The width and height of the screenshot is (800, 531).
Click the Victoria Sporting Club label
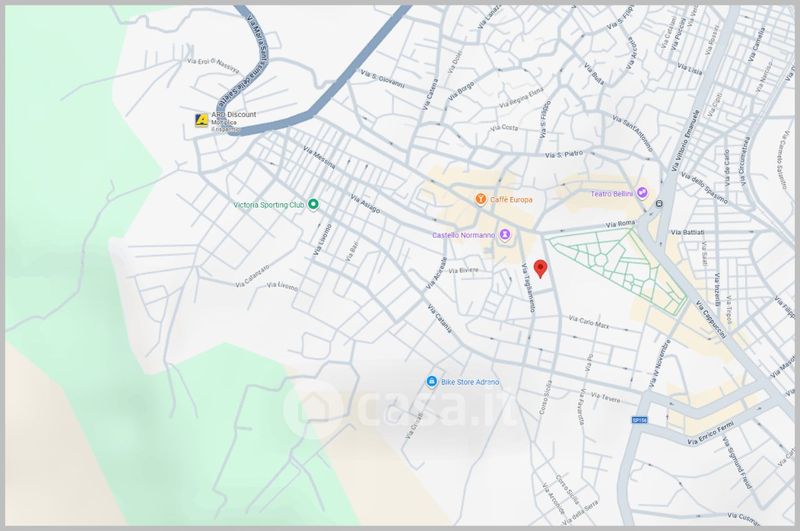point(268,204)
